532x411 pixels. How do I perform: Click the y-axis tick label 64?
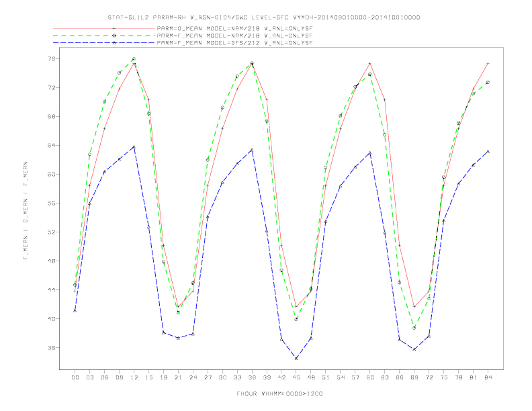(x=51, y=146)
